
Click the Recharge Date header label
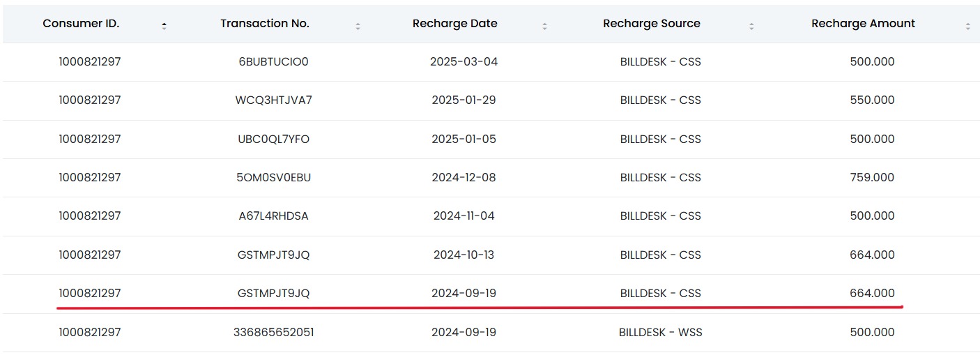(x=454, y=23)
